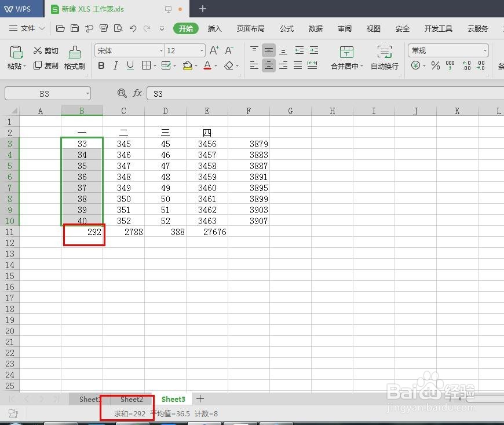Decrease decimal places icon
The width and height of the screenshot is (504, 425).
coord(481,65)
